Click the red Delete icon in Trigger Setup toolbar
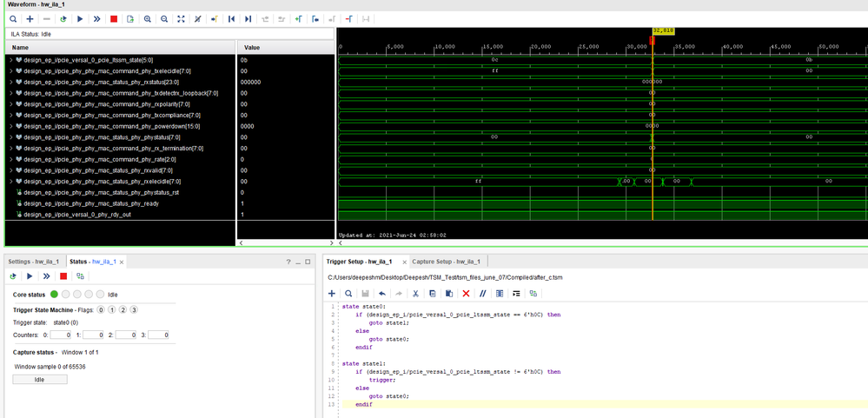Screen dimensions: 868x418 466,294
